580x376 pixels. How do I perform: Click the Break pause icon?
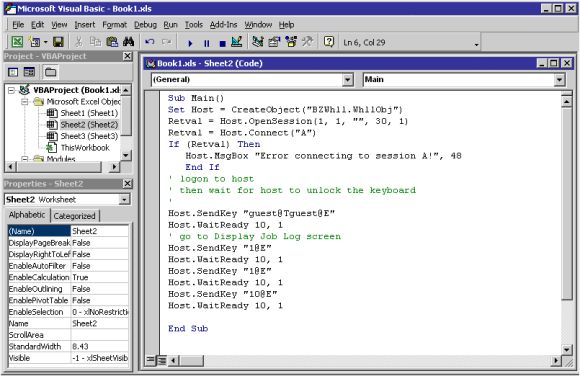[x=206, y=43]
